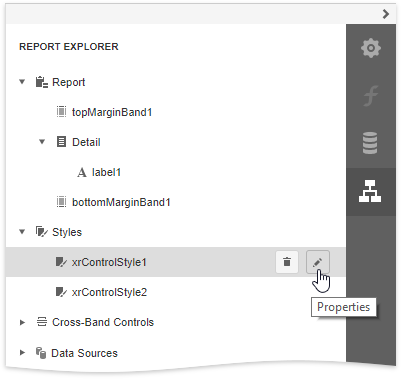Click the Report root item
Viewport: 401px width, 379px height.
point(68,82)
